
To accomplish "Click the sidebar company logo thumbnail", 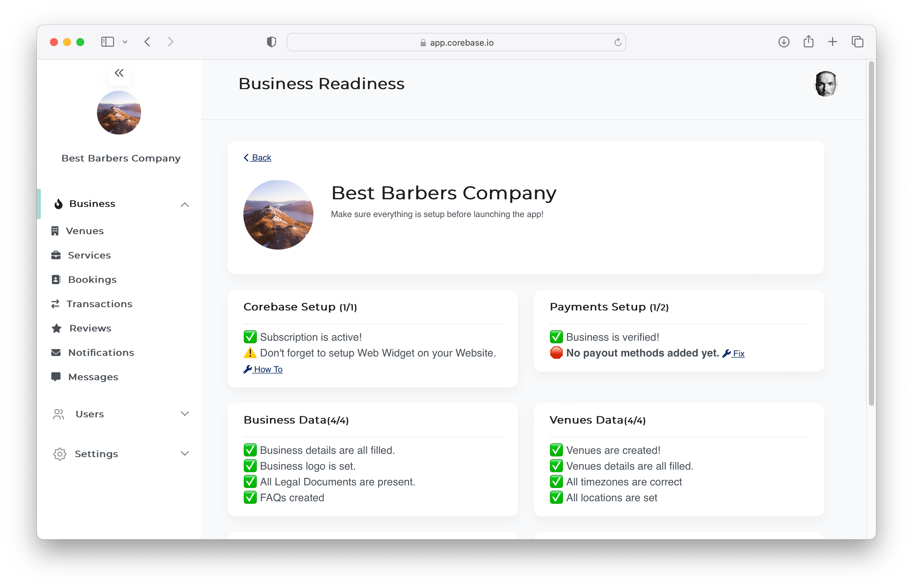I will point(119,113).
